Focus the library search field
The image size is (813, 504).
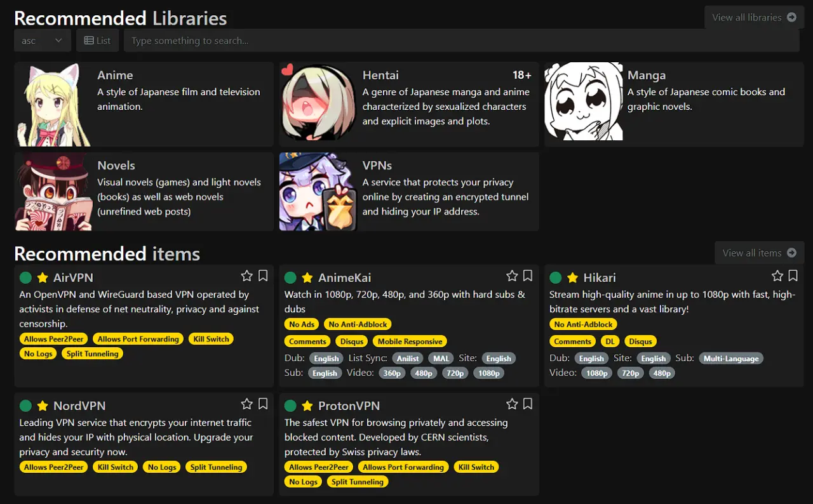pos(461,41)
